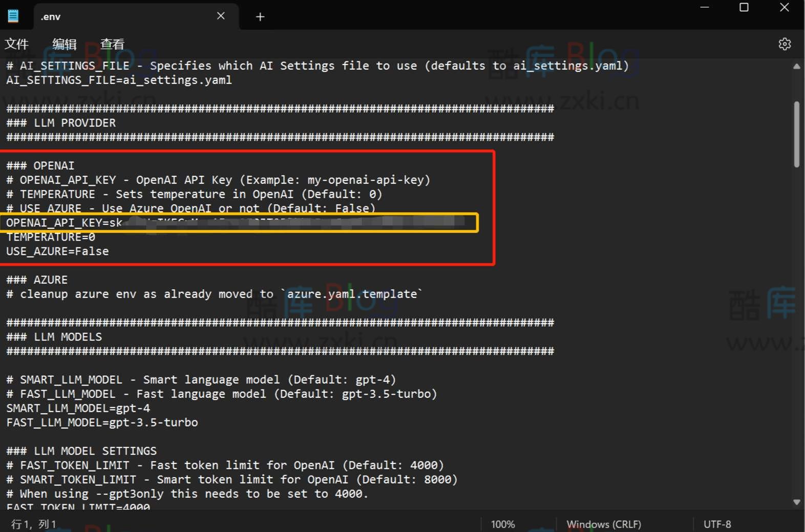Click Windows (CRLF) line ending indicator
This screenshot has height=532, width=805.
click(604, 524)
